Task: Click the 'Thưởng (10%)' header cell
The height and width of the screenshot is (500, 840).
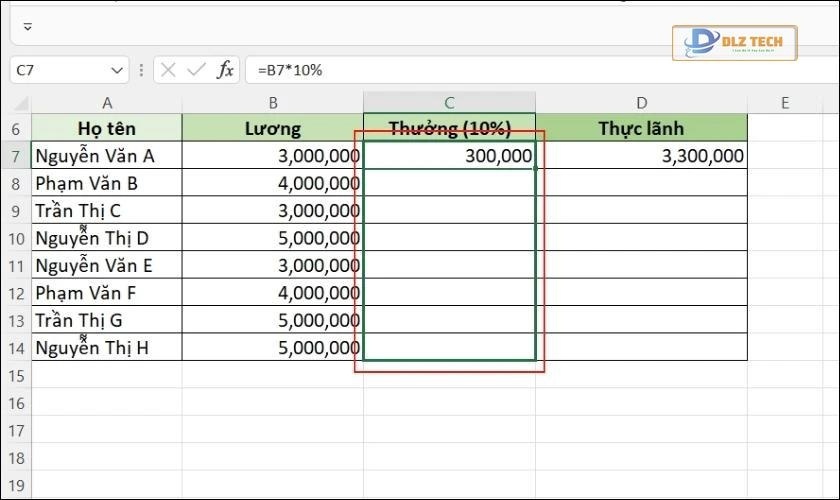Action: point(449,128)
